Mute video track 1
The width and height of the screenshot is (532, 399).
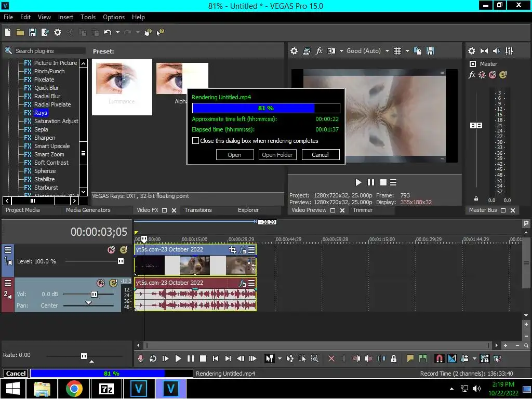click(x=111, y=250)
